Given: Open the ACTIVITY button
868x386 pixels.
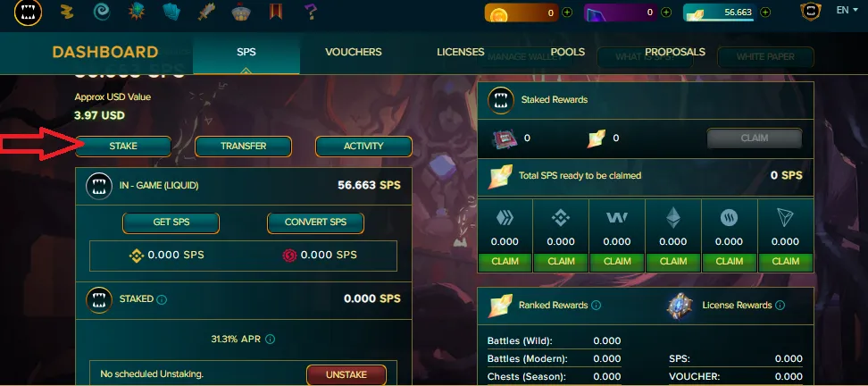Looking at the screenshot, I should (x=363, y=147).
